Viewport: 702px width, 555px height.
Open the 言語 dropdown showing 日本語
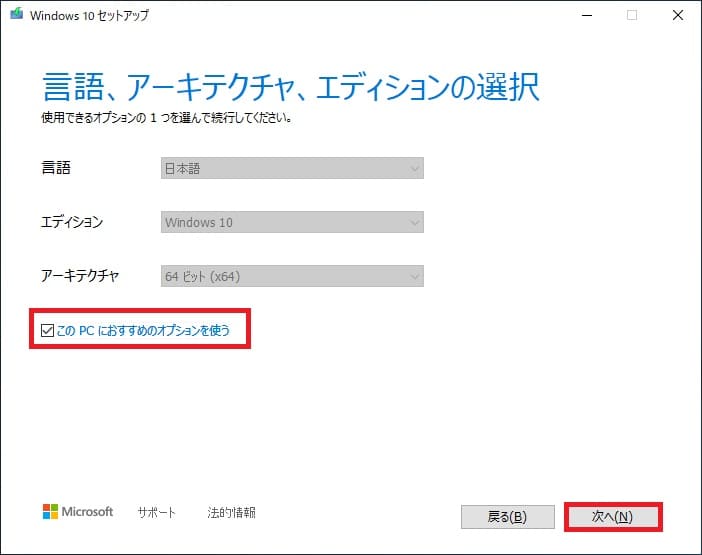pos(292,169)
